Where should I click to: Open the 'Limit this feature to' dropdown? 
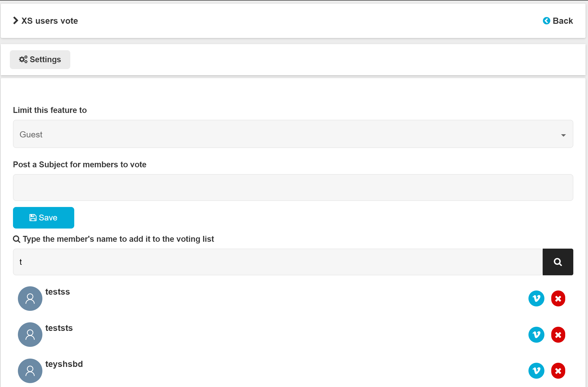pos(293,134)
